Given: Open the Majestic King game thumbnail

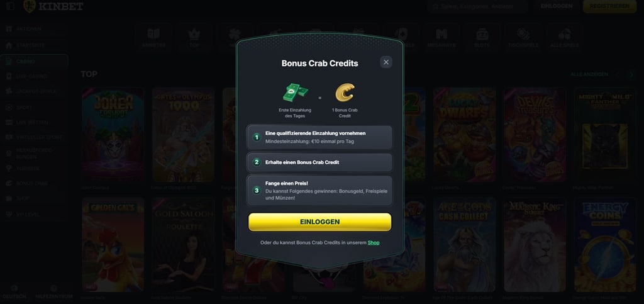Looking at the screenshot, I should (535, 245).
